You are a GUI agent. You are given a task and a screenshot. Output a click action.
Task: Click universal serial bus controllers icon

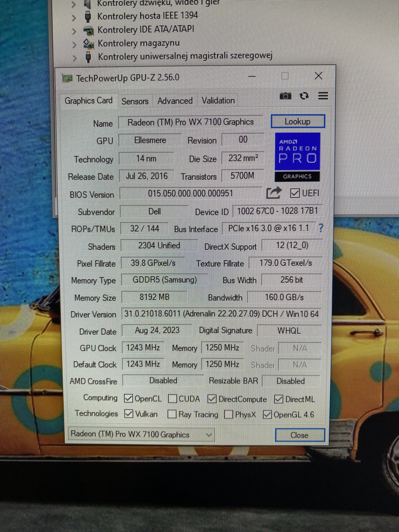(89, 57)
